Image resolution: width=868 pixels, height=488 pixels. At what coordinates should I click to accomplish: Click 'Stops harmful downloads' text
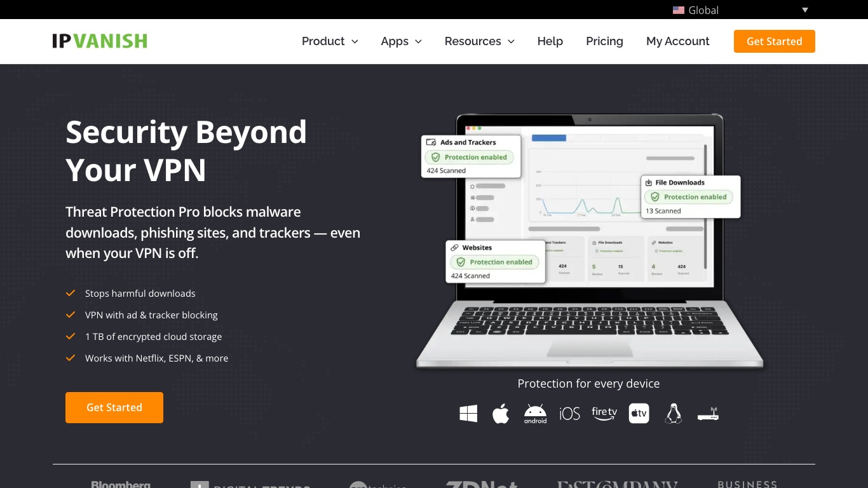point(140,294)
